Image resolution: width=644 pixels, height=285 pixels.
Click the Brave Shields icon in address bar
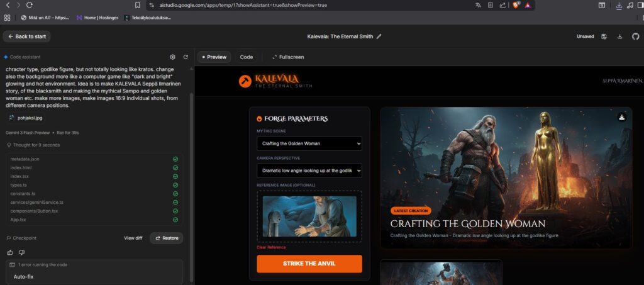(516, 5)
